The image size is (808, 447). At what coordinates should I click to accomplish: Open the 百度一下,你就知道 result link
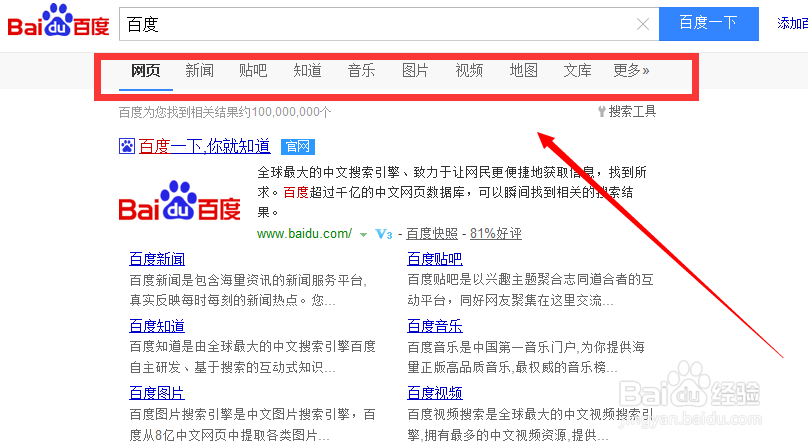tap(205, 146)
